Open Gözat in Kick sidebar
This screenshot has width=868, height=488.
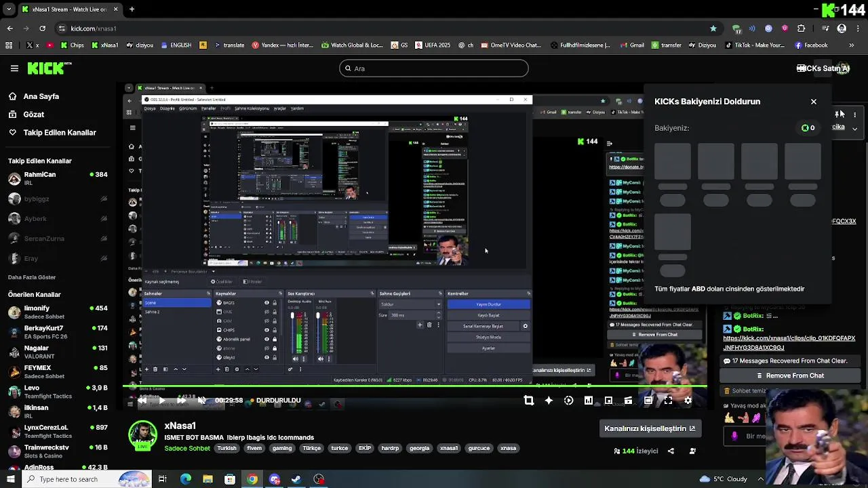tap(26, 115)
